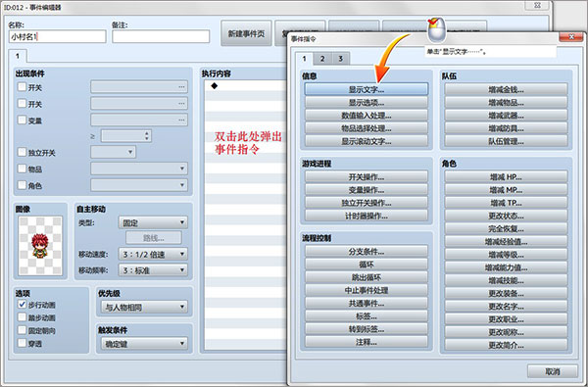Open the dropdown beside 独立开关 condition
The image size is (588, 387).
tap(113, 152)
